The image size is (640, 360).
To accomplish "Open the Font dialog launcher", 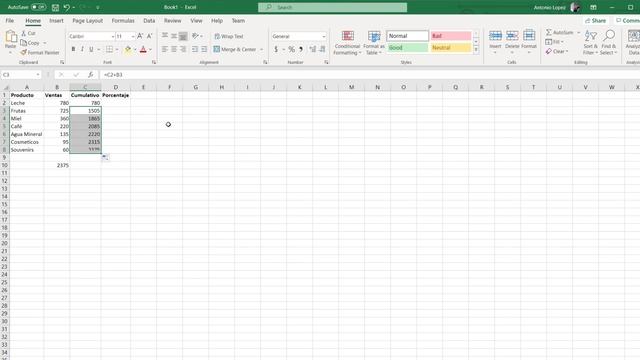I will point(154,62).
